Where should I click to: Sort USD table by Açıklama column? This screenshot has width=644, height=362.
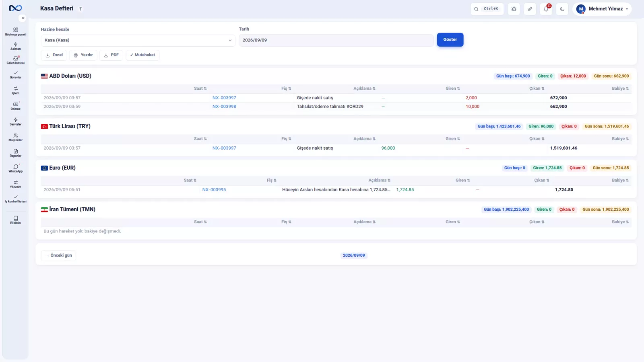pos(364,88)
